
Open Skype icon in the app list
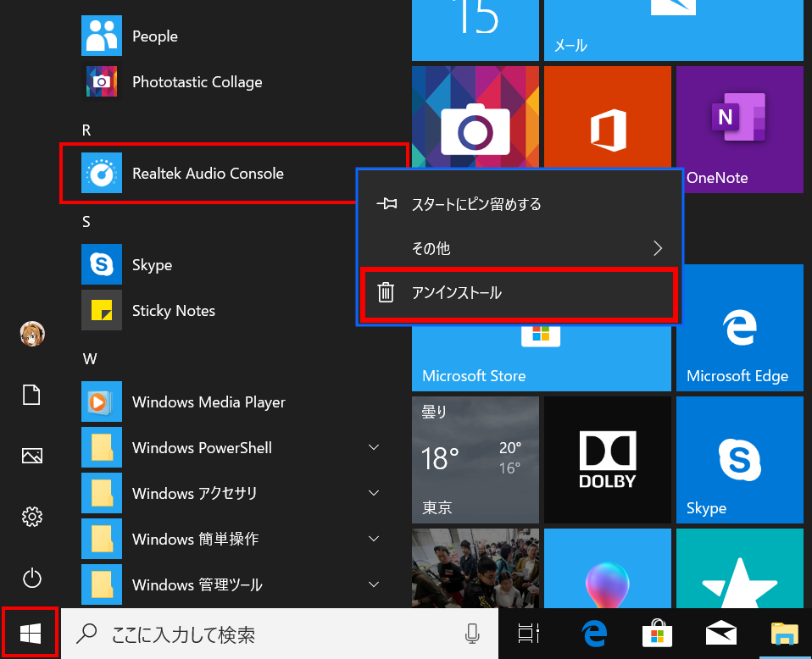tap(102, 264)
